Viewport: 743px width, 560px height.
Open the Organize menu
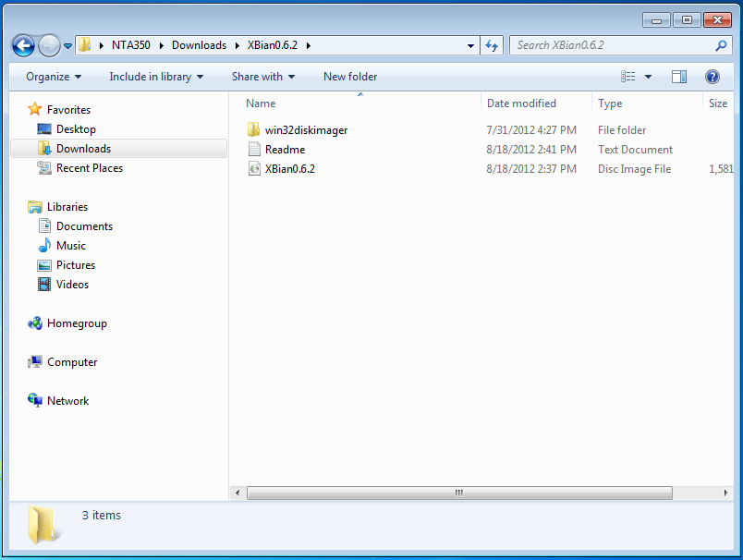point(54,77)
